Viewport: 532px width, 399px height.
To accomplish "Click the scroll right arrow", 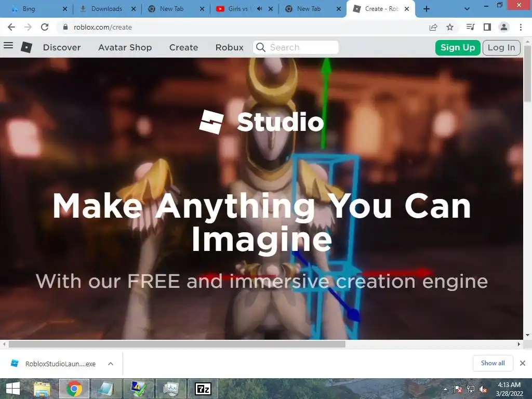I will tap(519, 344).
